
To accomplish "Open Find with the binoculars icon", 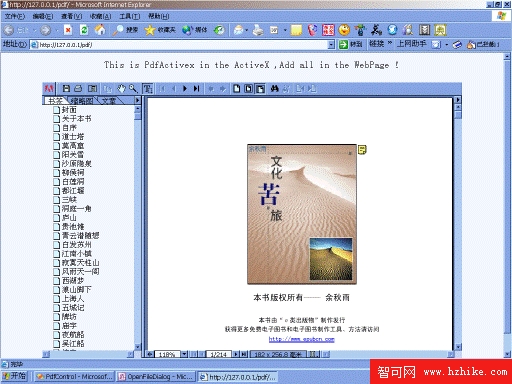I will coord(274,89).
